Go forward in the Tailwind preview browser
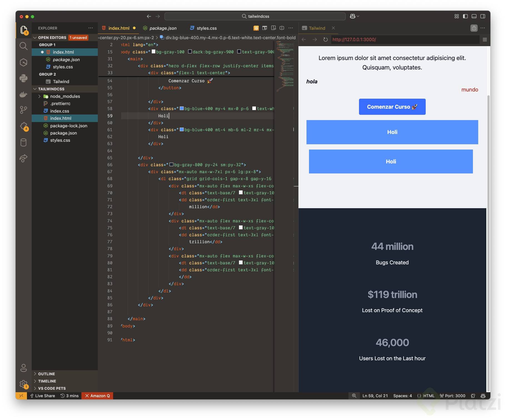The height and width of the screenshot is (420, 506). click(x=315, y=40)
